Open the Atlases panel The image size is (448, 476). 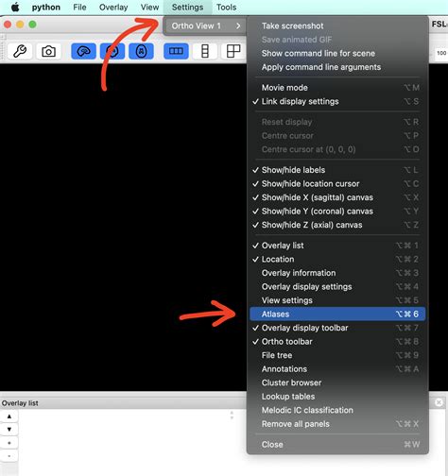[x=337, y=314]
